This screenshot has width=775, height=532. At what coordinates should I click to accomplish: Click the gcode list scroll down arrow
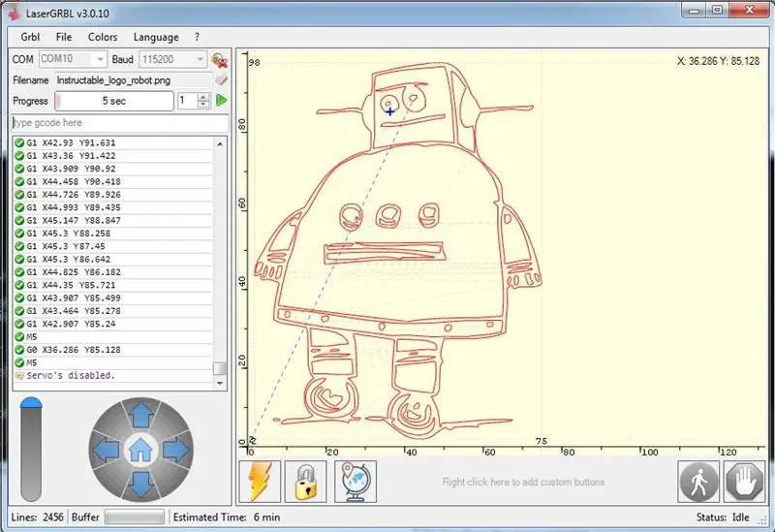pyautogui.click(x=220, y=383)
